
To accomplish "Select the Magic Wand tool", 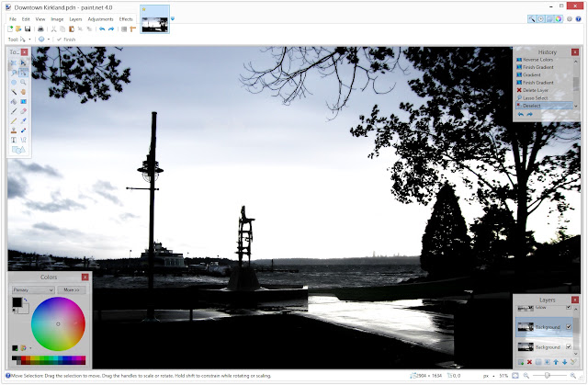I will pos(14,92).
